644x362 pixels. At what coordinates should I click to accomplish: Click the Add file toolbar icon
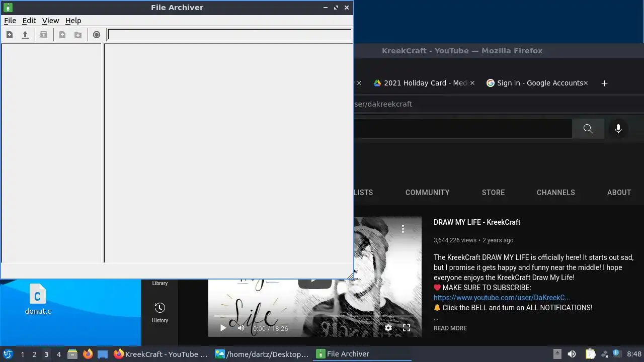pos(62,35)
